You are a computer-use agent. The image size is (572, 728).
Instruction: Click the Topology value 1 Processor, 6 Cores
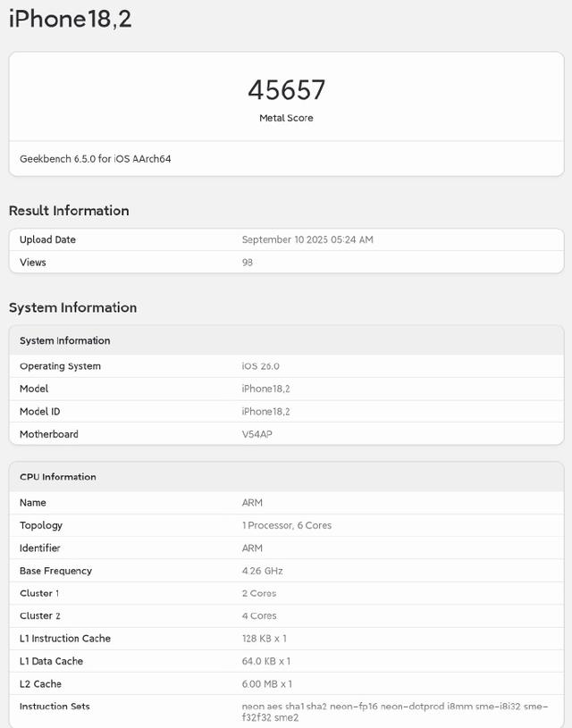click(x=287, y=525)
